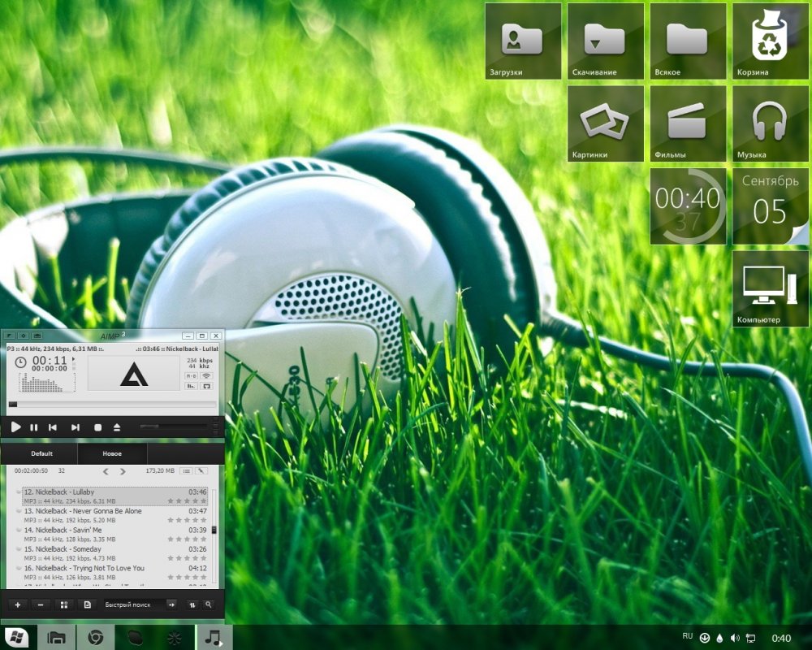Go to previous playlist with left chevron
The width and height of the screenshot is (812, 650).
tap(106, 471)
